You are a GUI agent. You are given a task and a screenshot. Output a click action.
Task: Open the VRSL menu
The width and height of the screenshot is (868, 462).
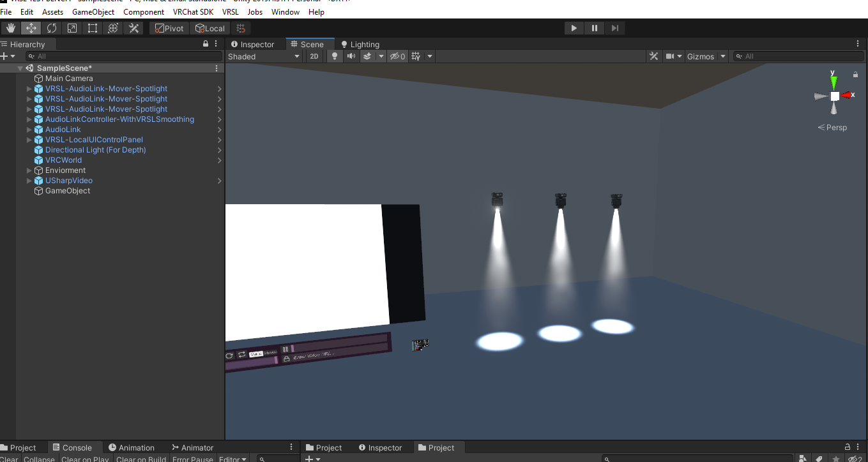click(x=231, y=12)
